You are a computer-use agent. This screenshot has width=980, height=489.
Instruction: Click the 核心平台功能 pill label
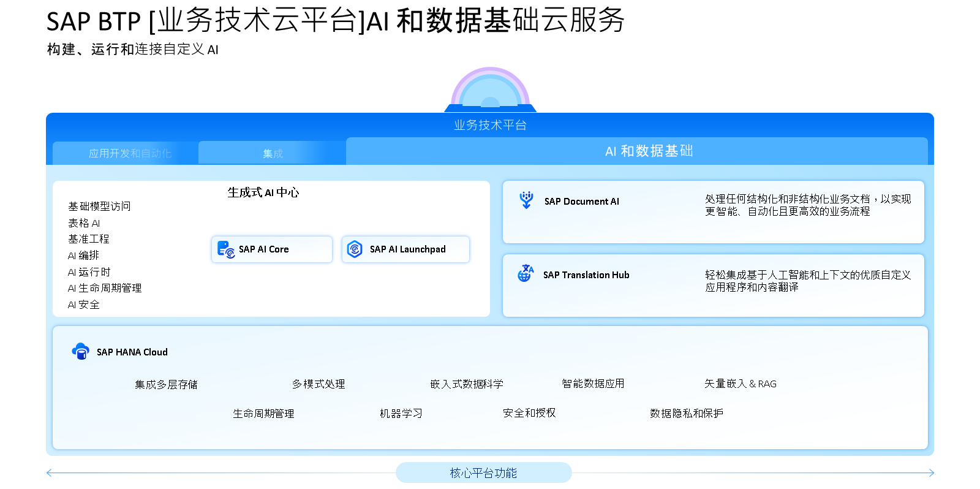point(484,472)
